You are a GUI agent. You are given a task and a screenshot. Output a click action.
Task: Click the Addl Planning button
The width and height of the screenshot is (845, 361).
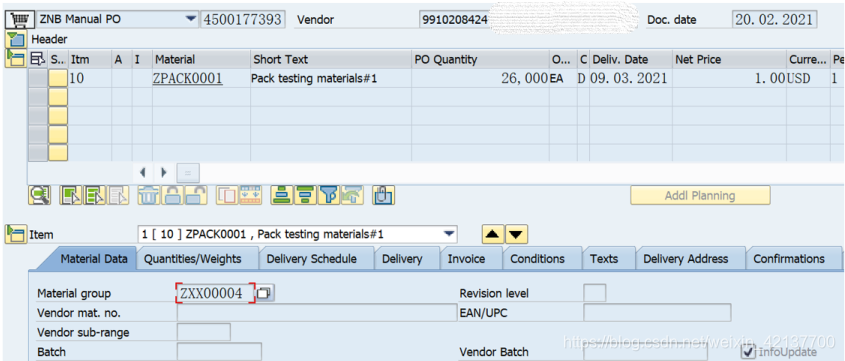(x=700, y=195)
